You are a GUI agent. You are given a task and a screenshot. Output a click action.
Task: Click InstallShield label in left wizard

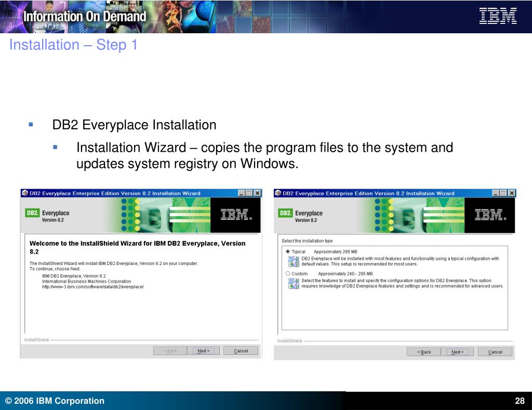click(36, 340)
